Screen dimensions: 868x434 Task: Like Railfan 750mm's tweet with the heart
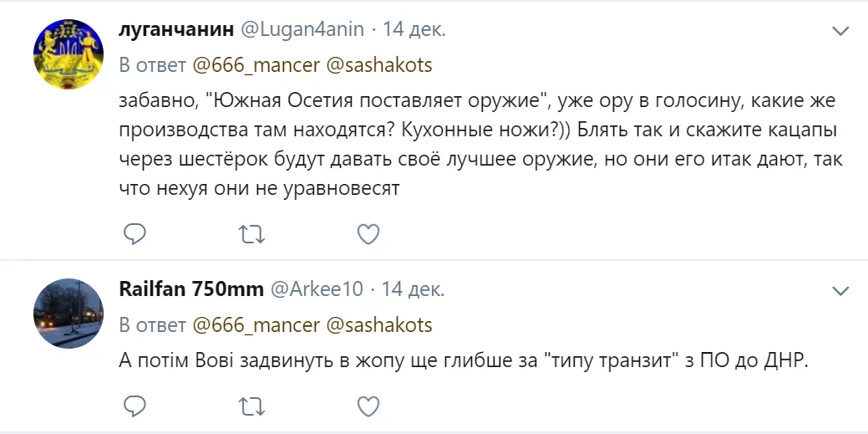pos(368,406)
